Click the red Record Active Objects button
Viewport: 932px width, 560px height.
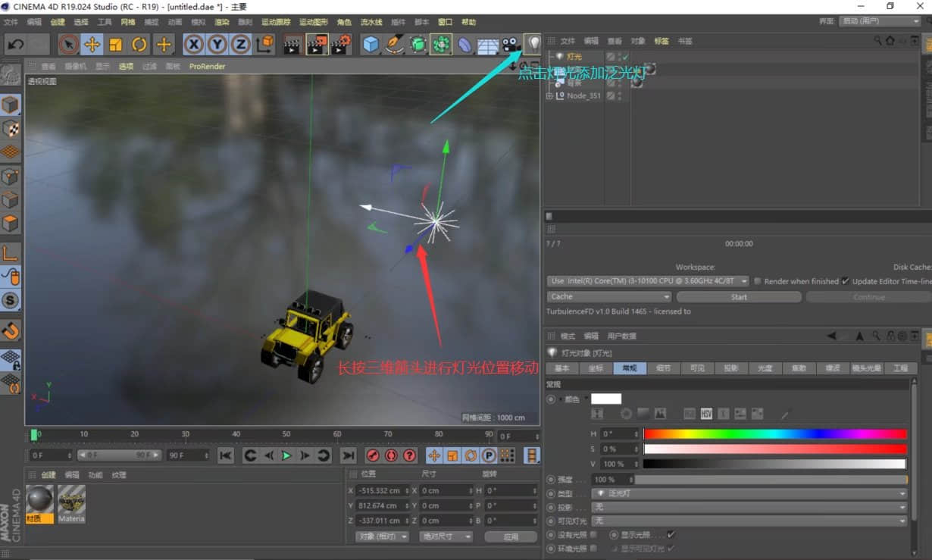point(372,455)
